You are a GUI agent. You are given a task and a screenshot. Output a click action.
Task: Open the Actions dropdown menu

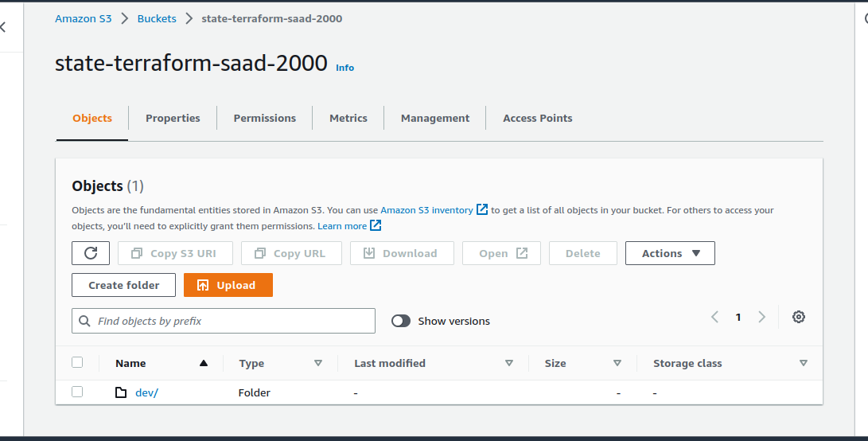click(x=670, y=253)
